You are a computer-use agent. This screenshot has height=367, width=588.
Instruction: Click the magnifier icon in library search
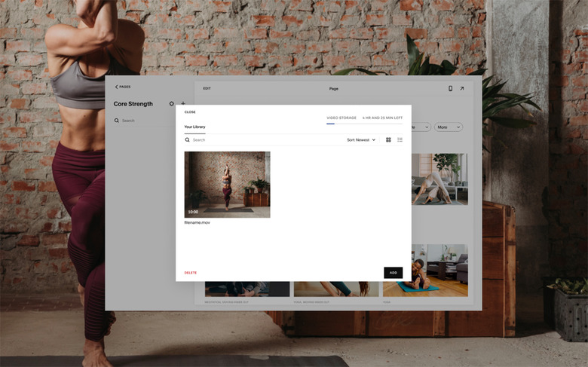pos(188,139)
